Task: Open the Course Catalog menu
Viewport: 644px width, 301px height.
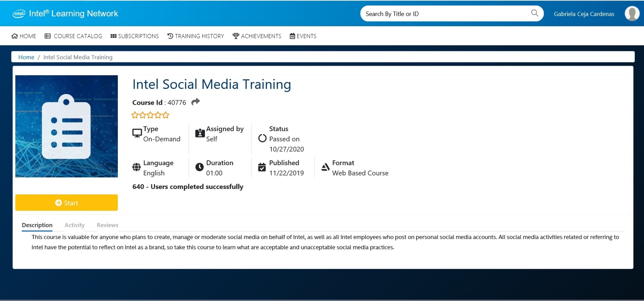Action: click(73, 36)
